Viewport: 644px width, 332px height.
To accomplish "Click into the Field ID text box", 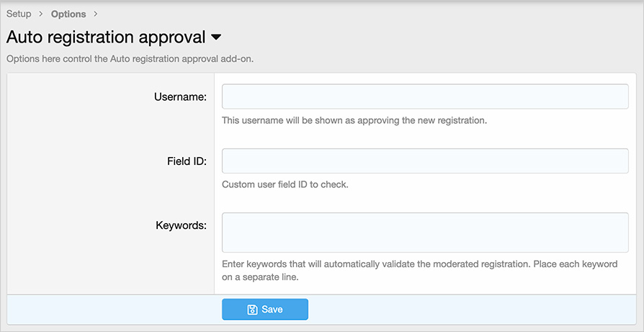I will (425, 161).
